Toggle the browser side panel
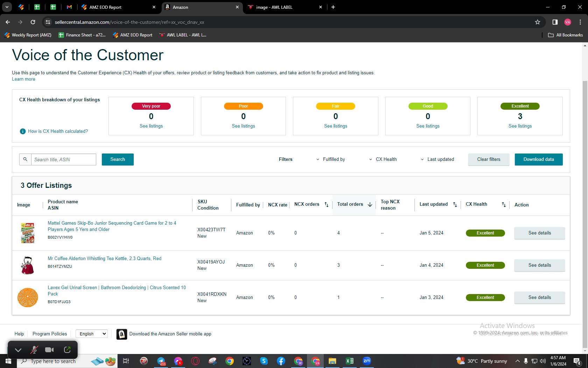The height and width of the screenshot is (368, 588). pos(555,22)
